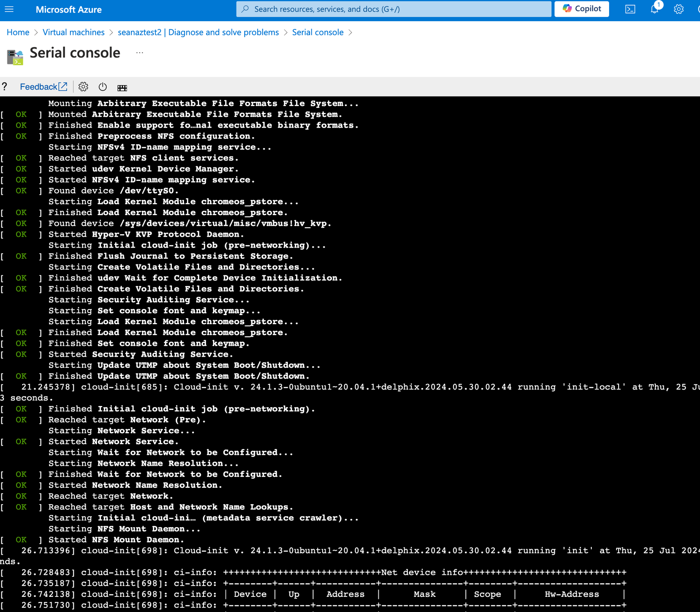Click 'Started Security Auditing Service.' line
This screenshot has width=700, height=612.
tap(141, 354)
